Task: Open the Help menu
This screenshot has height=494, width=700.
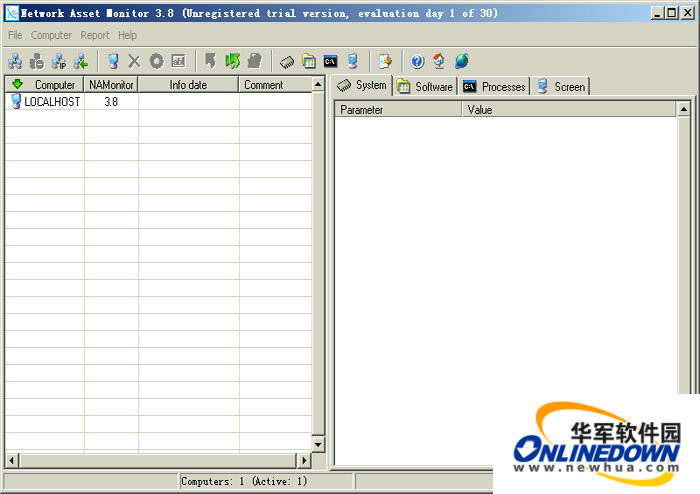Action: (127, 35)
